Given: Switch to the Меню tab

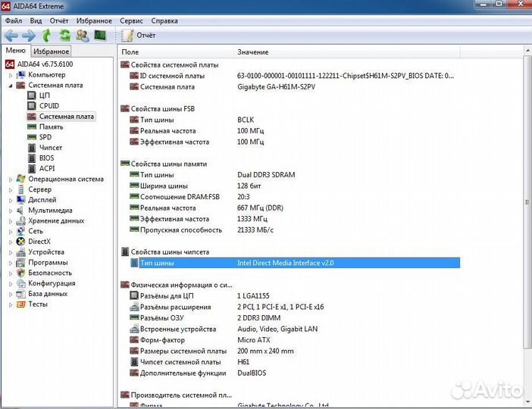Looking at the screenshot, I should click(x=16, y=51).
